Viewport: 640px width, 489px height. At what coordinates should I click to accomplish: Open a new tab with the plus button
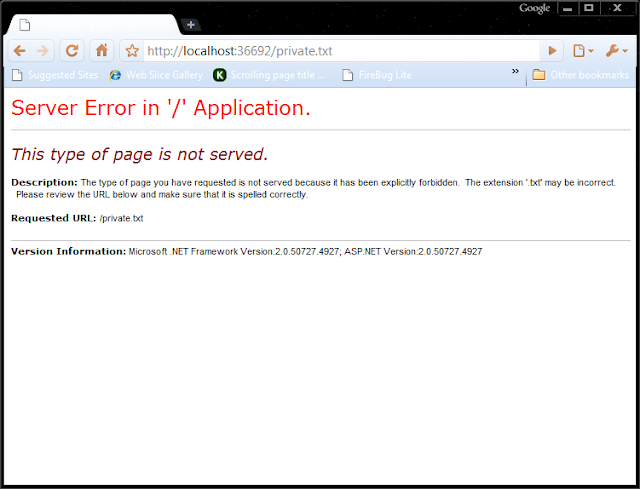click(191, 25)
